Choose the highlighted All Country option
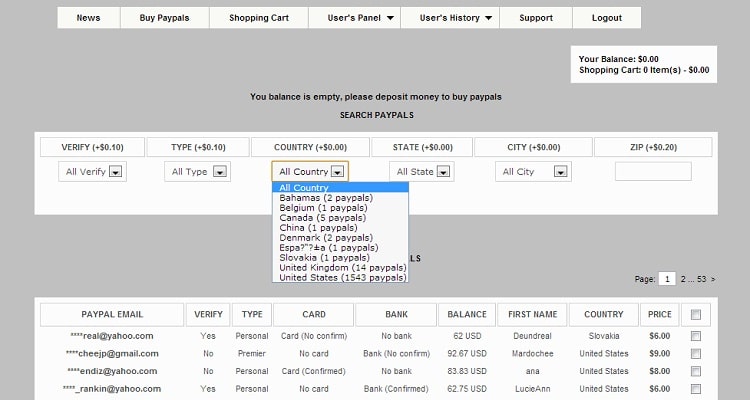The image size is (750, 400). click(x=340, y=188)
